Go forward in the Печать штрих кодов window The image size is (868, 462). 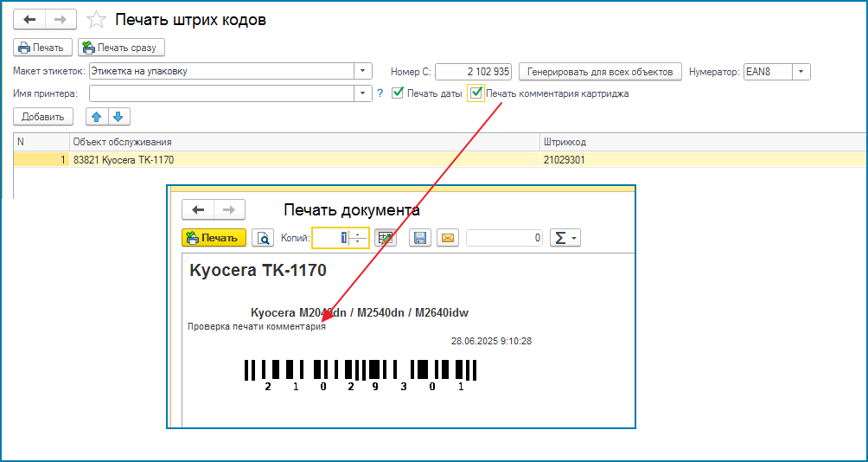(61, 20)
